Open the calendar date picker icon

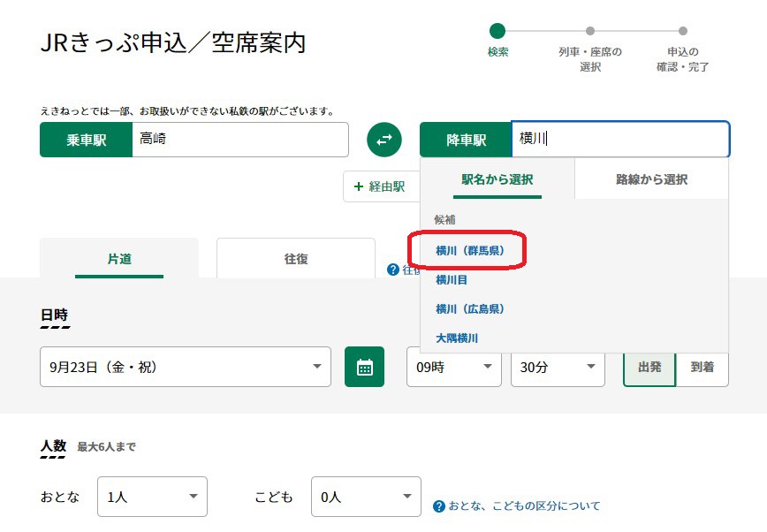364,367
